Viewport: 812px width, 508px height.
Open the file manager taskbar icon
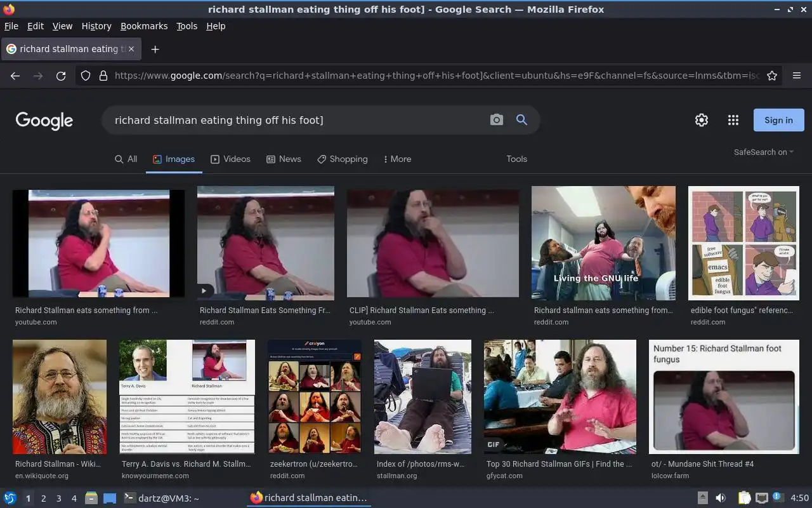tap(91, 498)
